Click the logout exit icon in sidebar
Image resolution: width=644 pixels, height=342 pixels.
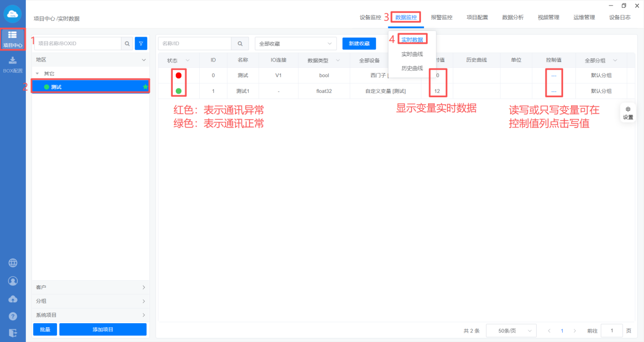[x=13, y=333]
